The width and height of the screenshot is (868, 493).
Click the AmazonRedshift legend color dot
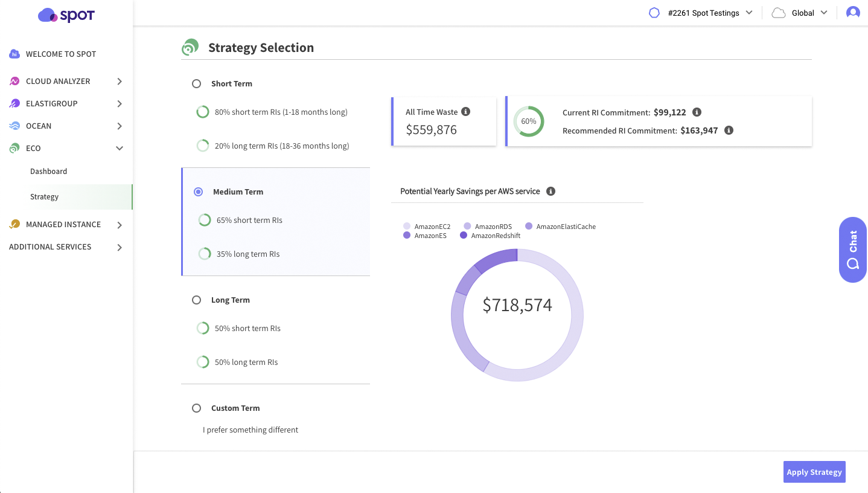464,236
